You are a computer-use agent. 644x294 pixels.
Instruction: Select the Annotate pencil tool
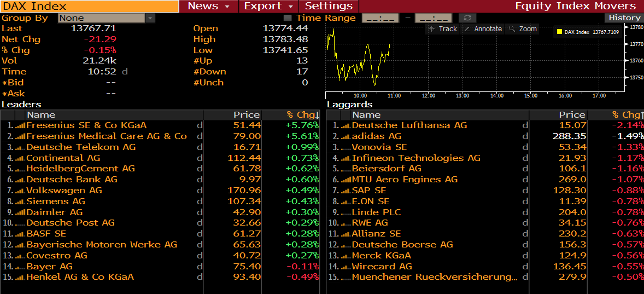483,29
